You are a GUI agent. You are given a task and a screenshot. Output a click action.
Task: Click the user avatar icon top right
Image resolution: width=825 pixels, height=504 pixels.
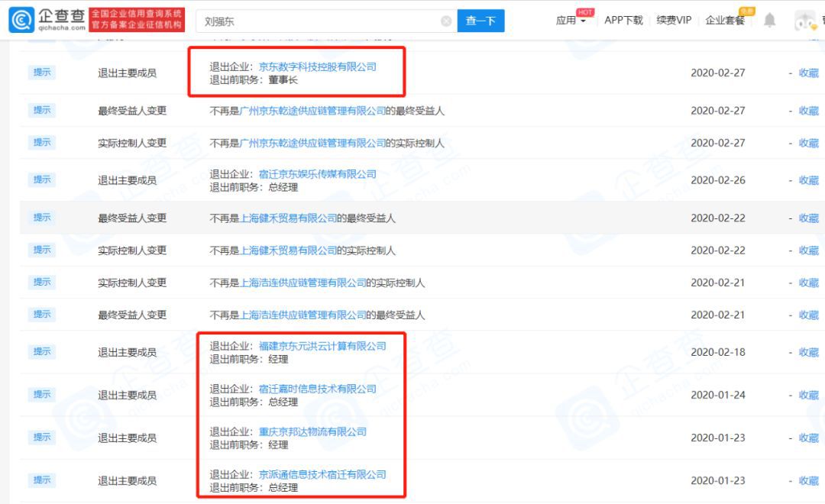[x=805, y=20]
